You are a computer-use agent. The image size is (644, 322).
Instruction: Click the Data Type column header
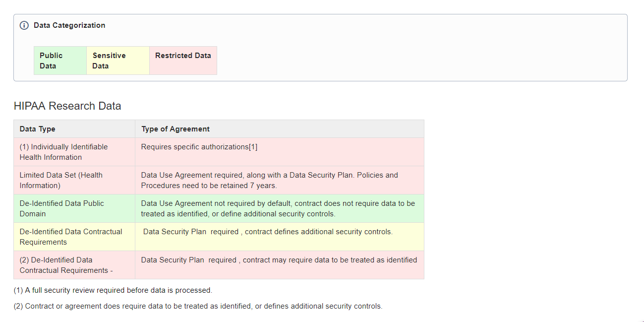[74, 129]
